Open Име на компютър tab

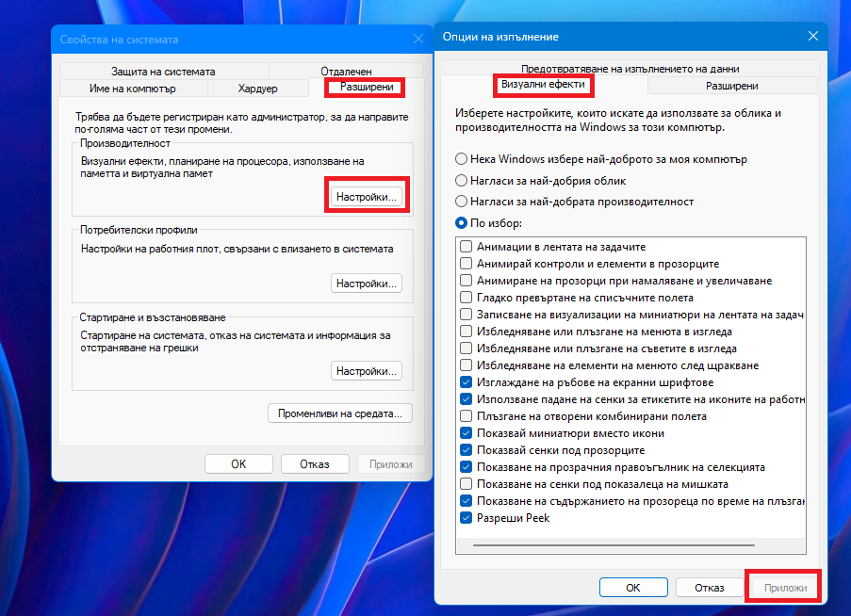[133, 89]
